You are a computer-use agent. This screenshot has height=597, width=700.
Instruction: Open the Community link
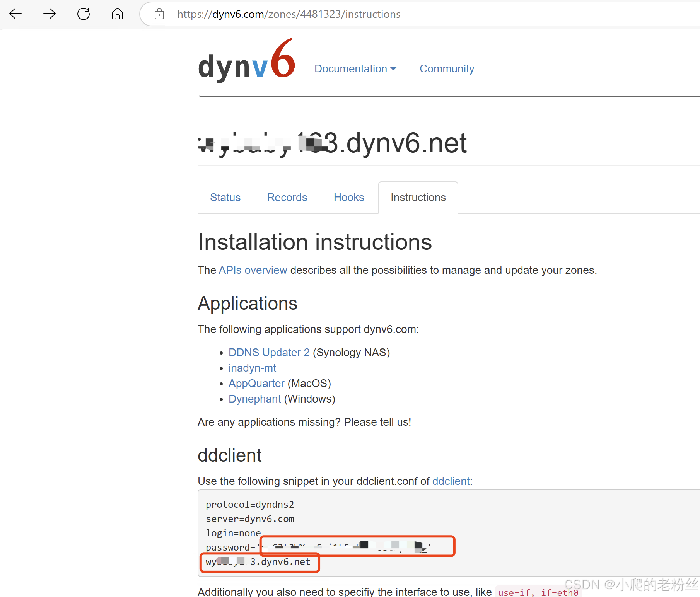click(447, 68)
